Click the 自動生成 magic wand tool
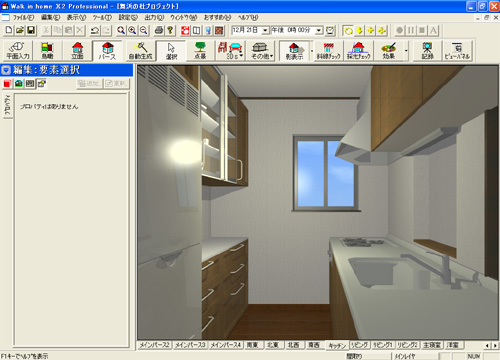This screenshot has height=360, width=500. [140, 51]
